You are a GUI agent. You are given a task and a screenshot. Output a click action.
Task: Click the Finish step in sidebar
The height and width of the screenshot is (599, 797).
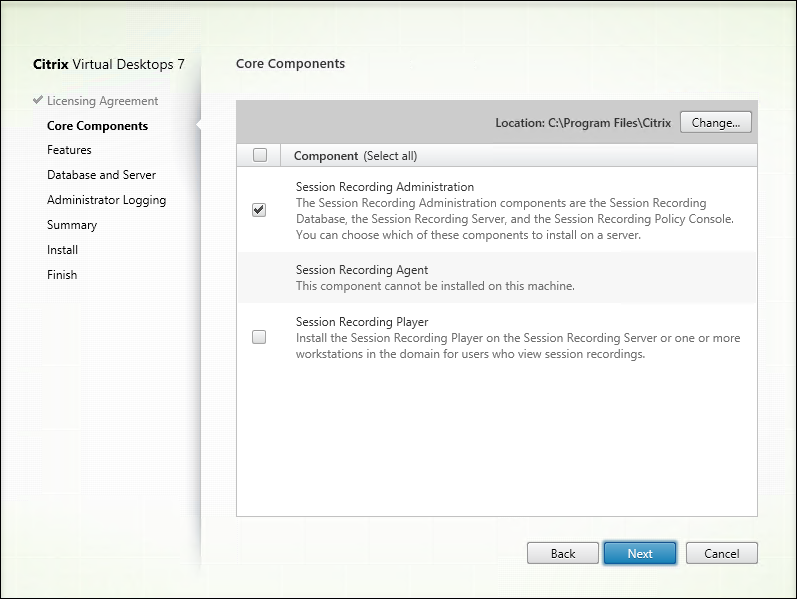tap(62, 275)
